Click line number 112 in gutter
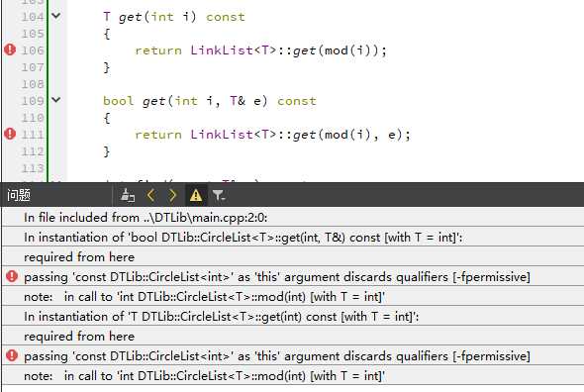 click(33, 151)
